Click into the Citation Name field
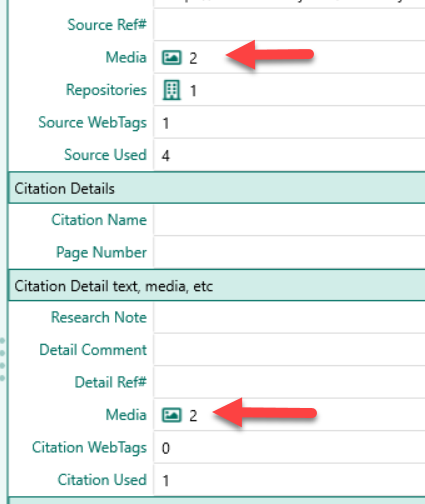Viewport: 425px width, 504px height. 289,220
